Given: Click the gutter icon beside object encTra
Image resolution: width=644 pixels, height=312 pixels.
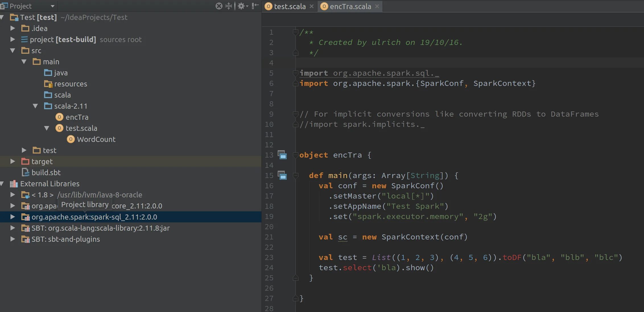Looking at the screenshot, I should coord(282,155).
